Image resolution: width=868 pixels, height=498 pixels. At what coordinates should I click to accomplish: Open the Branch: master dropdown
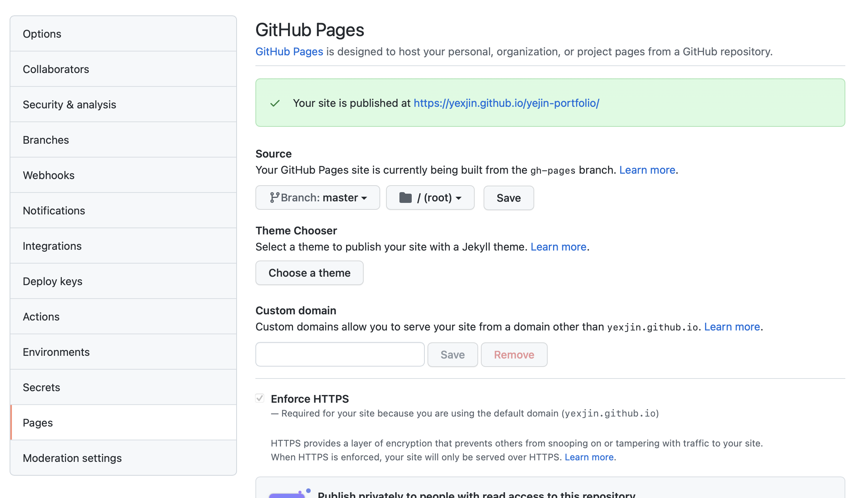(318, 198)
